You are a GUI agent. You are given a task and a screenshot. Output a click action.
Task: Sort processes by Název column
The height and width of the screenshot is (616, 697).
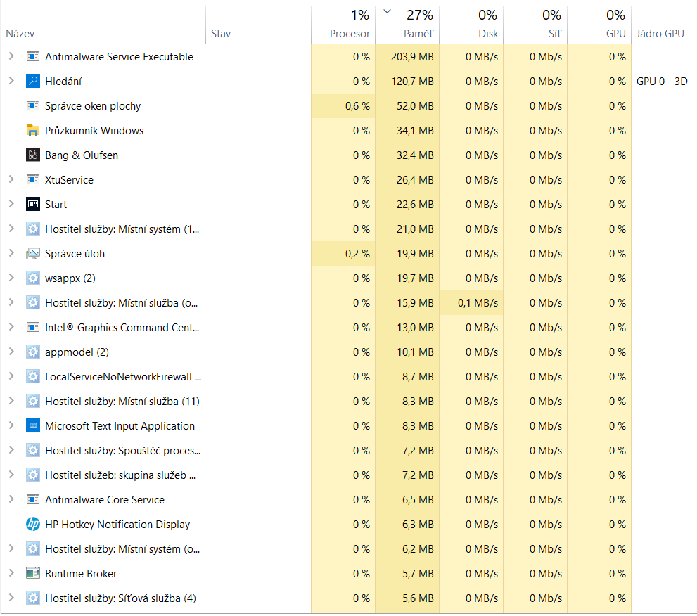click(x=20, y=34)
